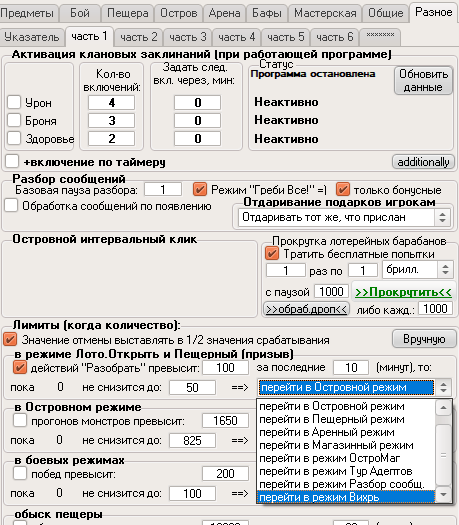This screenshot has width=459, height=525.
Task: Click the lottery spin count field before раз по
Action: (x=286, y=270)
